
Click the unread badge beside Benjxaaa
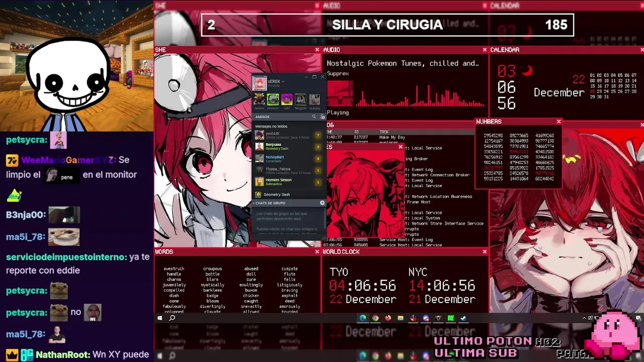(x=317, y=147)
